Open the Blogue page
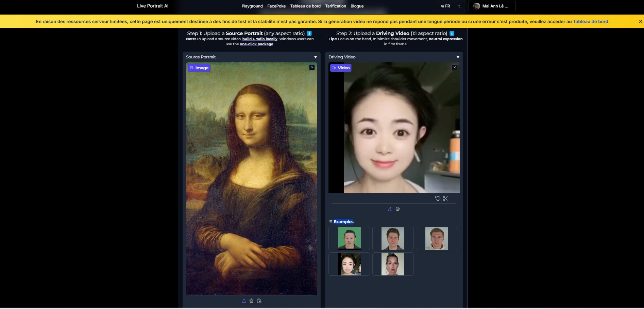The image size is (644, 309). pos(357,6)
